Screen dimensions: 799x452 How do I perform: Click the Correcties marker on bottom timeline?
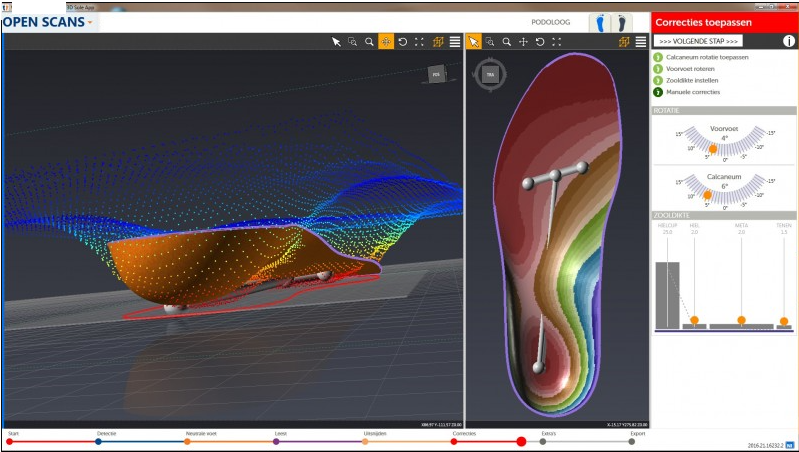pyautogui.click(x=454, y=441)
